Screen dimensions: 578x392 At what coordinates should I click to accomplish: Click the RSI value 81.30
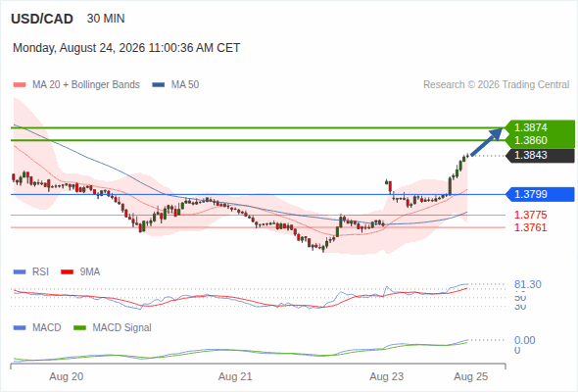coord(528,284)
